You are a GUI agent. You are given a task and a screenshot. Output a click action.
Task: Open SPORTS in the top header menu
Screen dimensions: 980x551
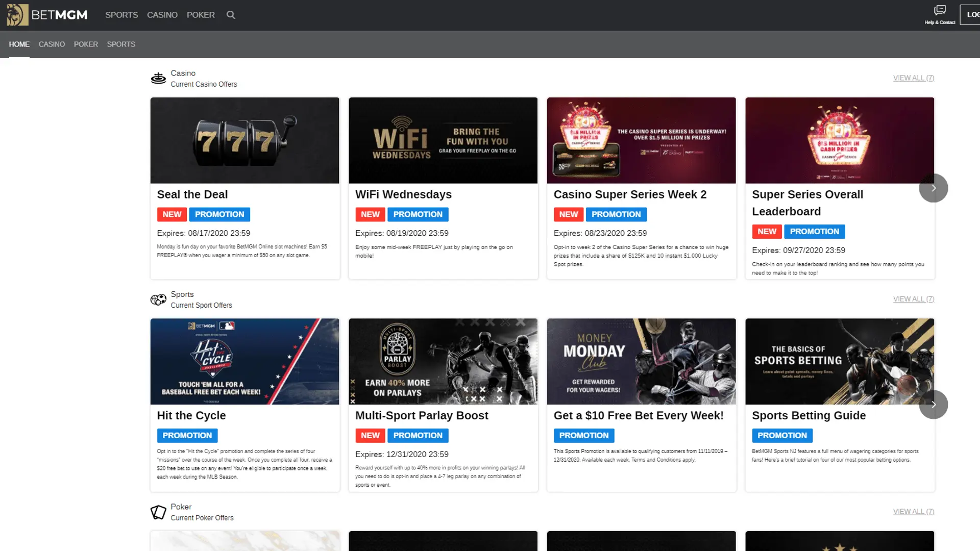pyautogui.click(x=121, y=15)
